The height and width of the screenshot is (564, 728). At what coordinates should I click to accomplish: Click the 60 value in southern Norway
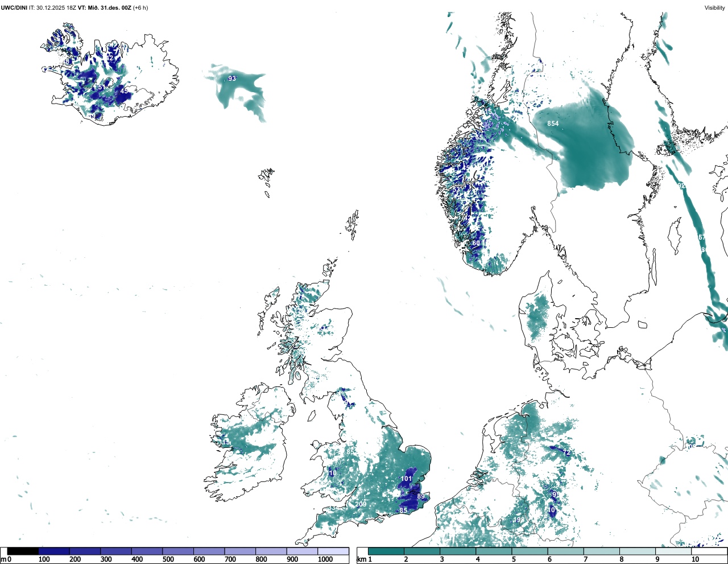[x=476, y=243]
